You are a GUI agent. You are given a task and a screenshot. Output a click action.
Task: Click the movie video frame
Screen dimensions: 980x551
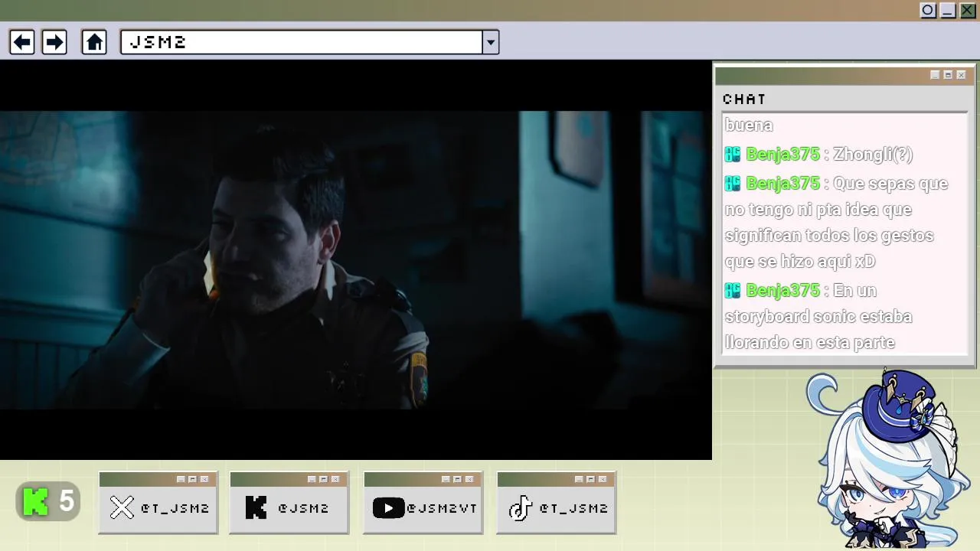click(x=355, y=260)
